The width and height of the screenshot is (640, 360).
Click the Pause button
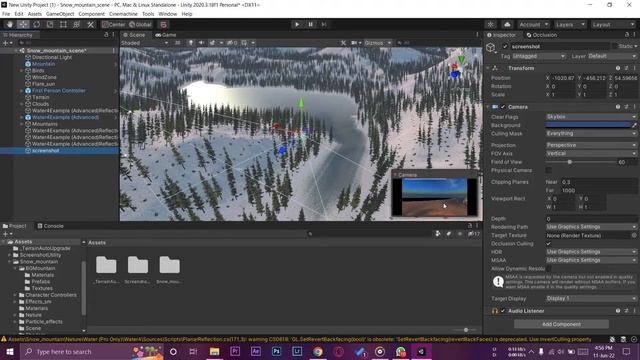[x=310, y=24]
